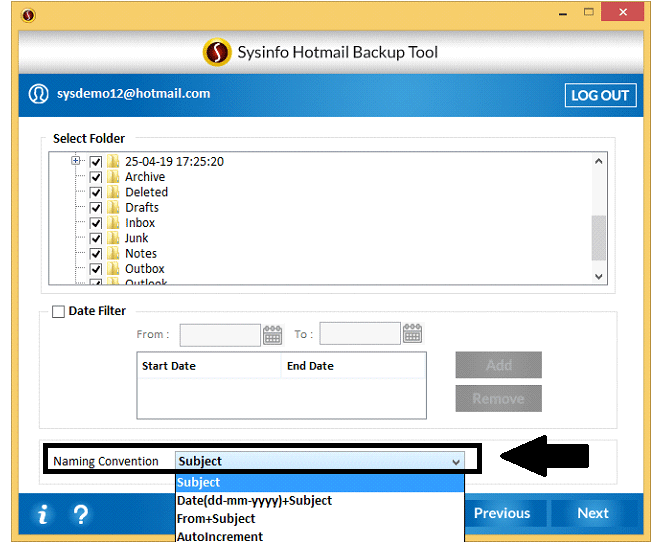
Task: Collapse the Naming Convention dropdown
Action: (456, 462)
